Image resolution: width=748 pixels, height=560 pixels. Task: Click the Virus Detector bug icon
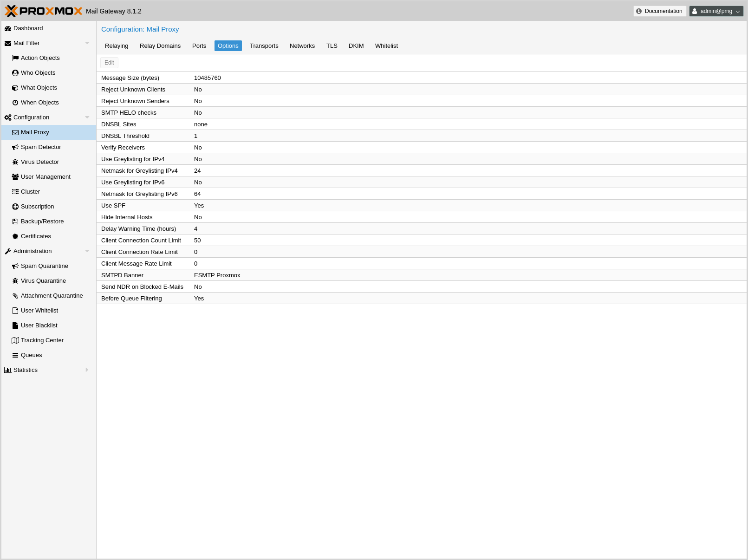[x=15, y=162]
